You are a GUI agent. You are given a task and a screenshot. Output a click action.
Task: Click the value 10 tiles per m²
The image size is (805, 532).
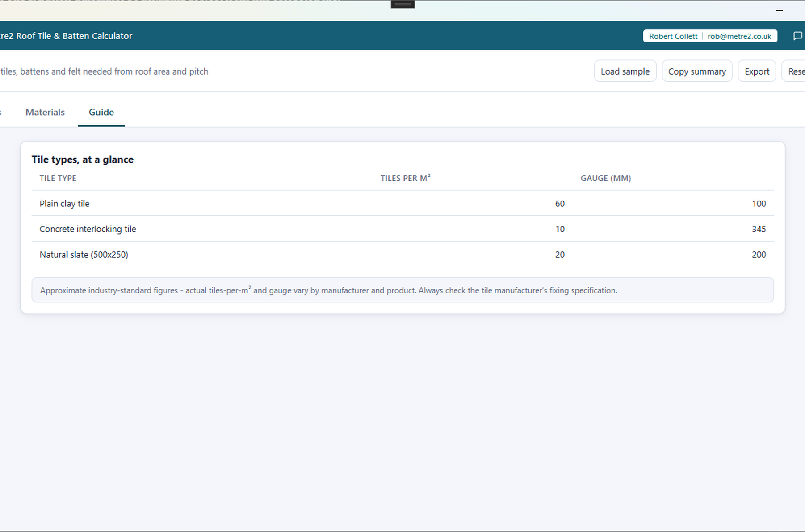(x=560, y=229)
